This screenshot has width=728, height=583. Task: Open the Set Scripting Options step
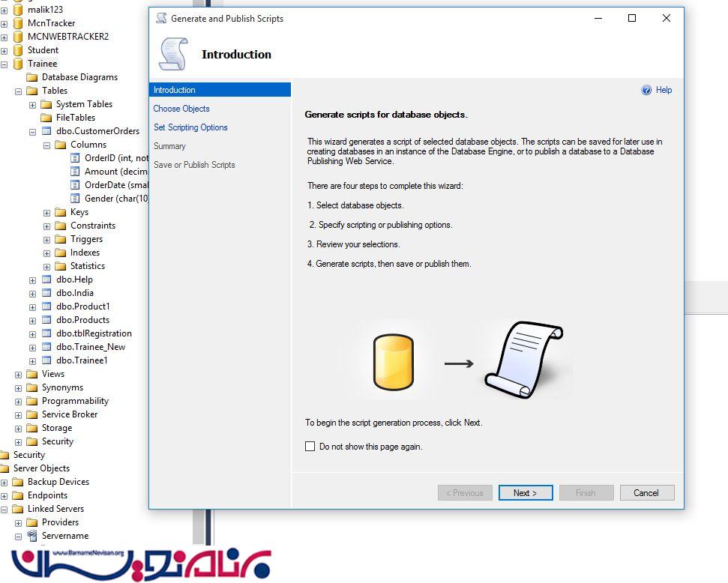(190, 127)
